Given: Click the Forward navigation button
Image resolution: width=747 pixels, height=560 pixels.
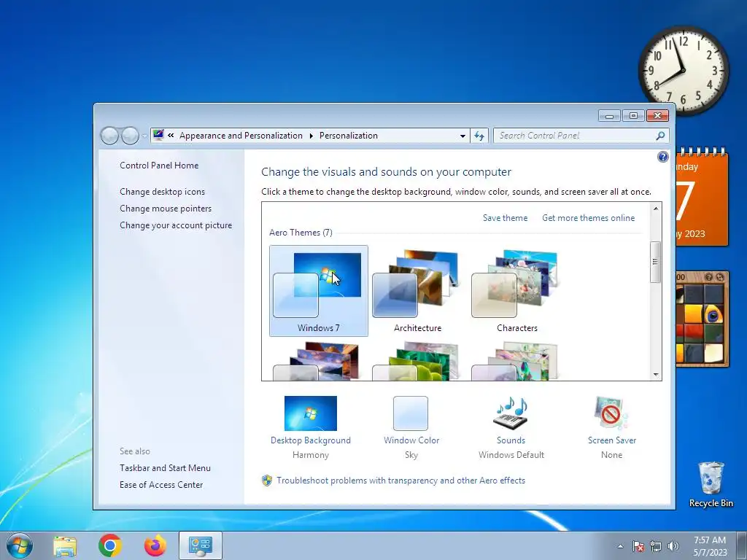Looking at the screenshot, I should point(130,136).
